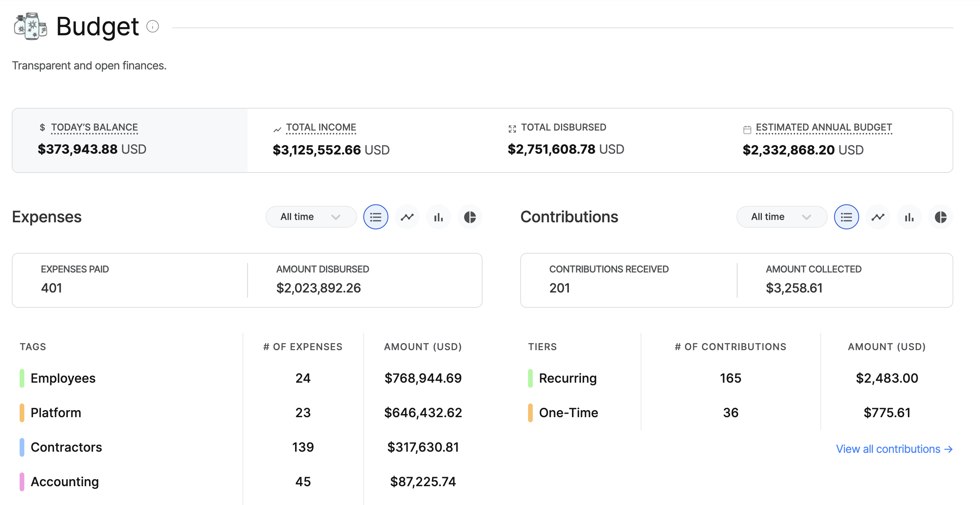Open View all contributions link

[894, 449]
